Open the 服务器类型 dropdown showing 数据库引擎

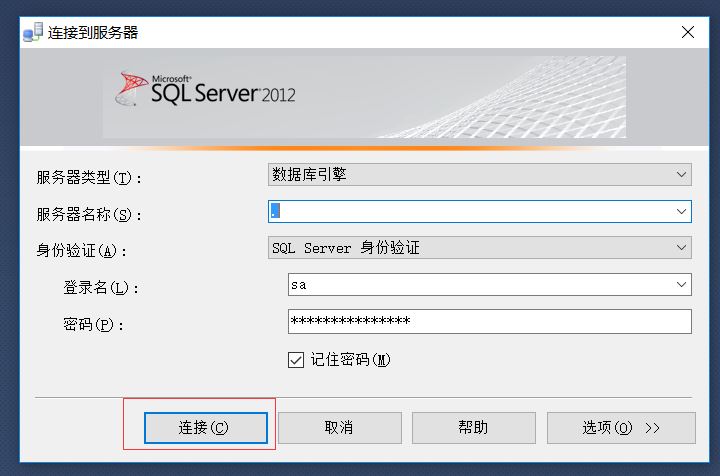tap(480, 175)
